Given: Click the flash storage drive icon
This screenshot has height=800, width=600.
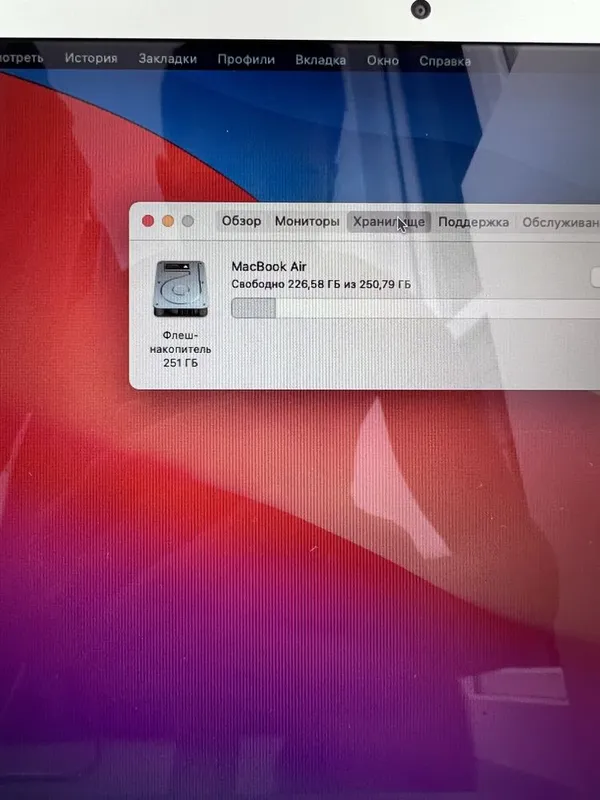Looking at the screenshot, I should (181, 289).
